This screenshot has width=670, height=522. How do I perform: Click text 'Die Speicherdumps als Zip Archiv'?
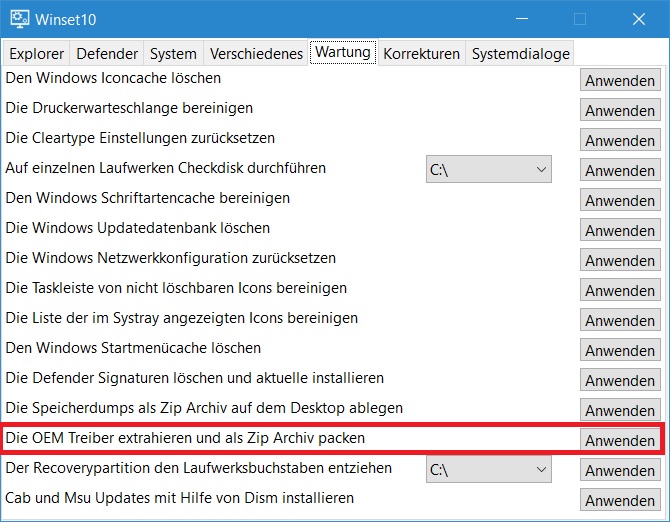pos(116,408)
